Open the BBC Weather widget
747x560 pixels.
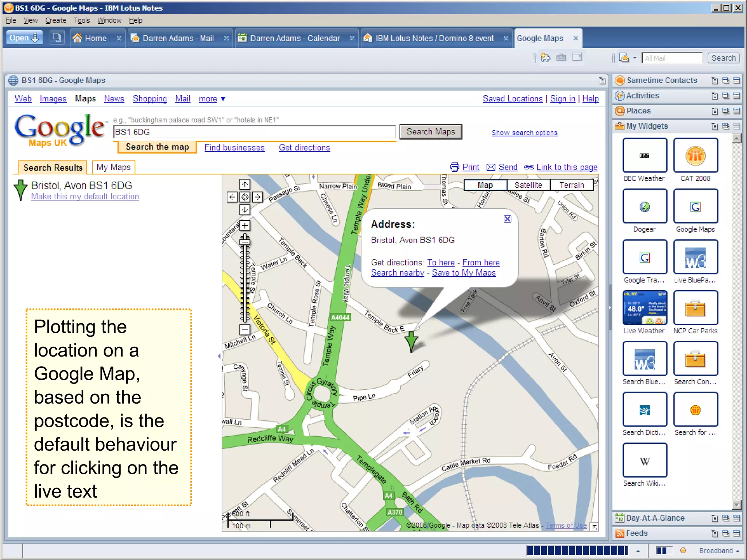(645, 155)
